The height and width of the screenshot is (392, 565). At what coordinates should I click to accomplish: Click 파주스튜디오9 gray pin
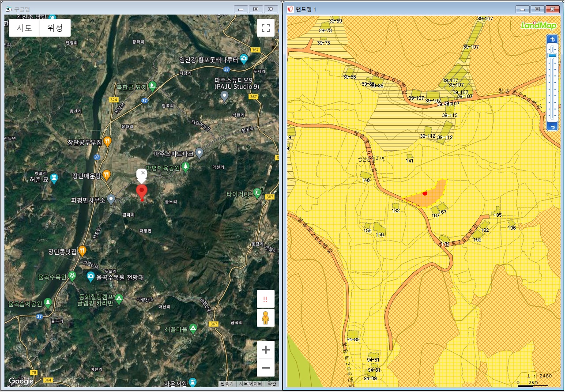click(225, 95)
